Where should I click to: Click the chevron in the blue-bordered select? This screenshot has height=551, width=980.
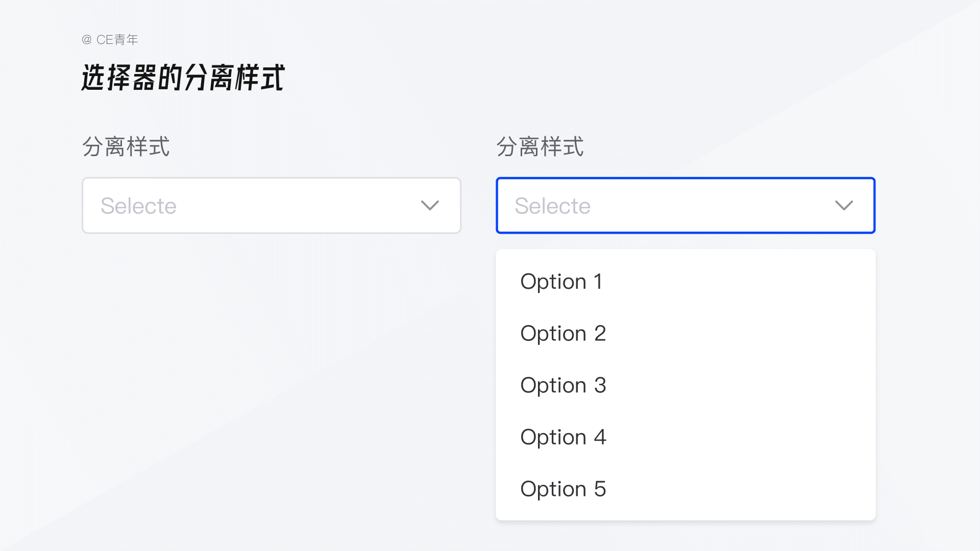844,206
